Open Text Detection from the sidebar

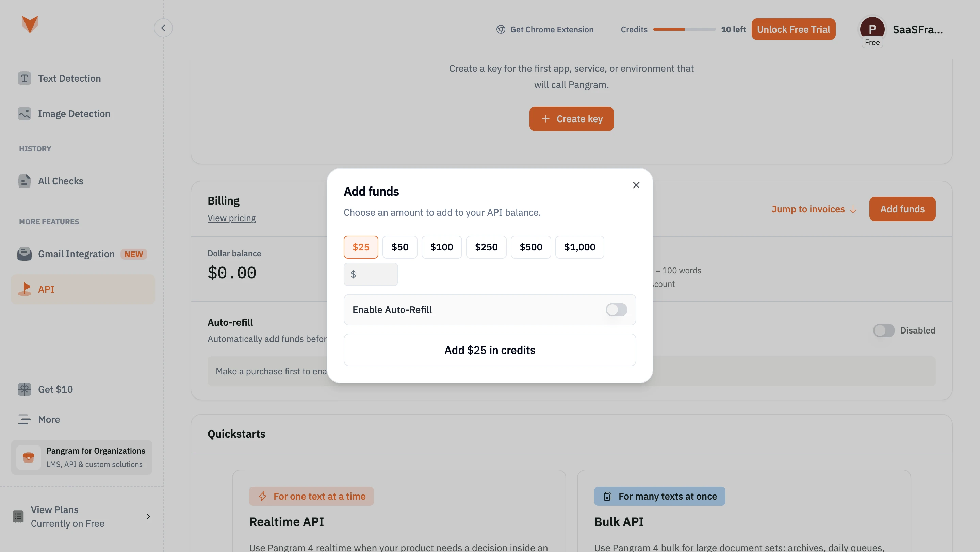pos(59,78)
